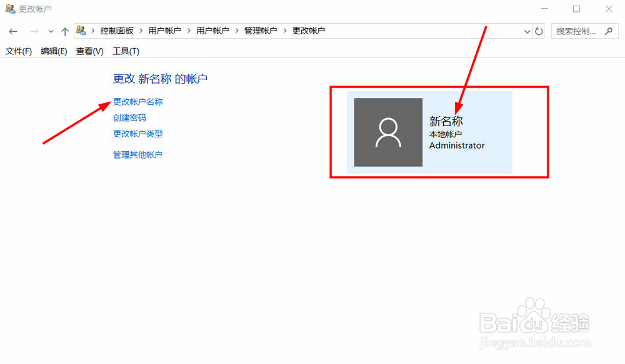Open the 工具(T) menu
Image resolution: width=625 pixels, height=364 pixels.
point(126,51)
